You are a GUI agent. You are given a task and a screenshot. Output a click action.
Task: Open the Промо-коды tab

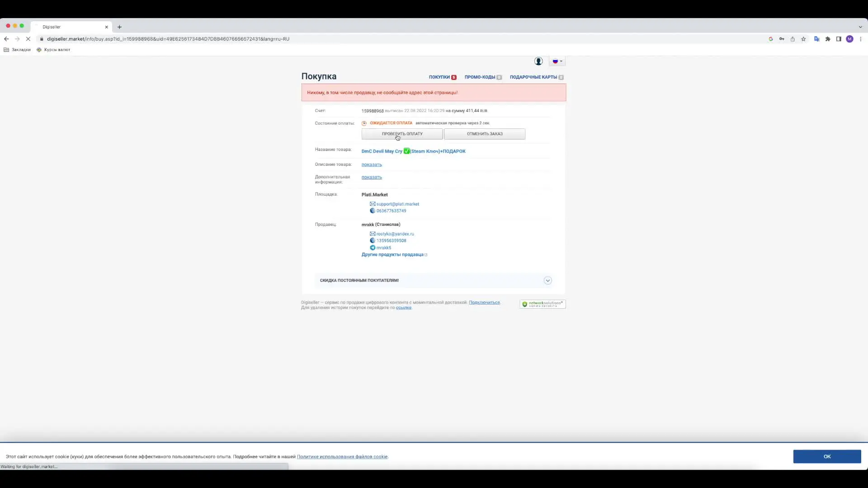coord(480,77)
